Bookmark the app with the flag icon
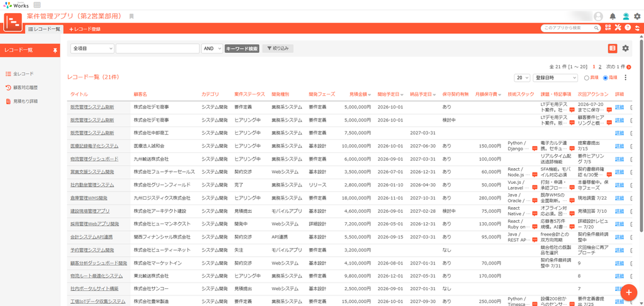The image size is (644, 306). [x=131, y=16]
